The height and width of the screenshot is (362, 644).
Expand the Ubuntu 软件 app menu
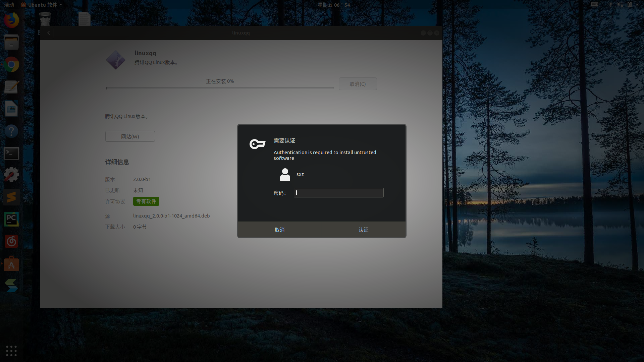(x=42, y=5)
